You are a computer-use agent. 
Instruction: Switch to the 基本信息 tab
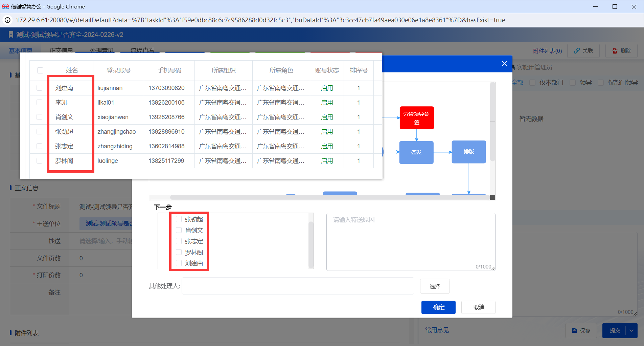coord(21,50)
